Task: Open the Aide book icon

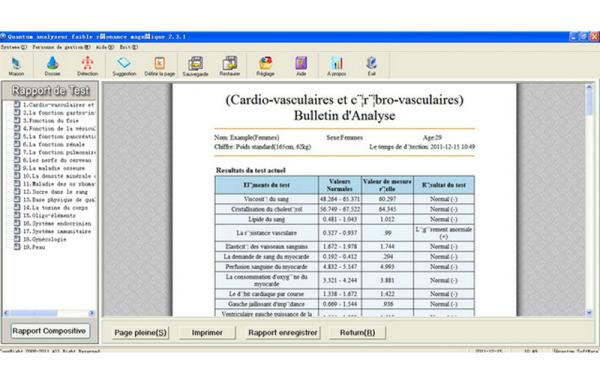Action: pyautogui.click(x=301, y=66)
